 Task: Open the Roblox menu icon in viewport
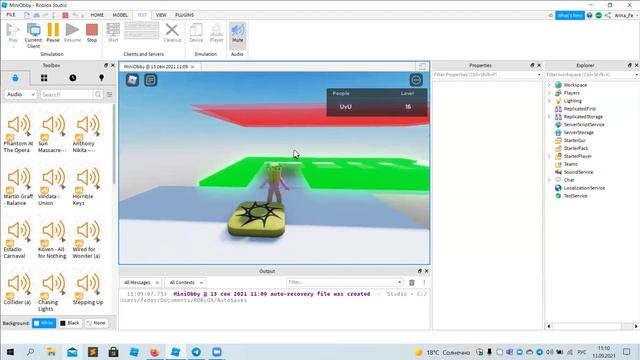coord(132,80)
